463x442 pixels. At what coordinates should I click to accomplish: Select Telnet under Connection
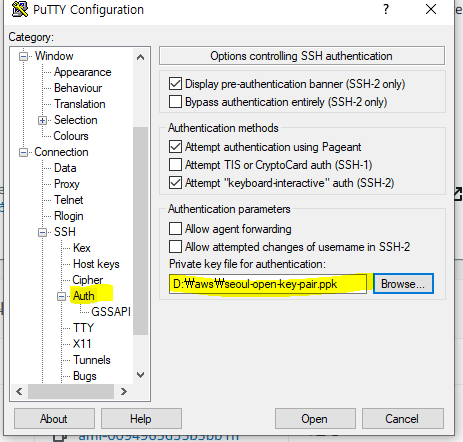click(x=68, y=200)
